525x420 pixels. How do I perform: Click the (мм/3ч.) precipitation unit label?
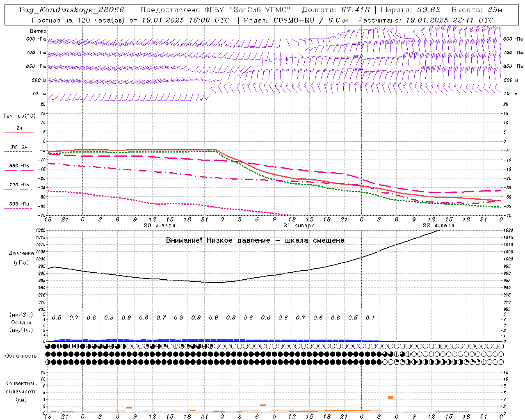tap(21, 315)
